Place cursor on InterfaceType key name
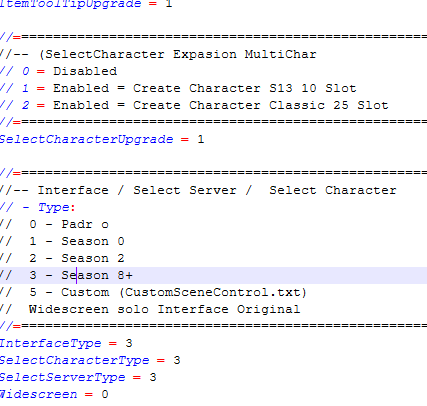The width and height of the screenshot is (427, 406). pos(50,343)
